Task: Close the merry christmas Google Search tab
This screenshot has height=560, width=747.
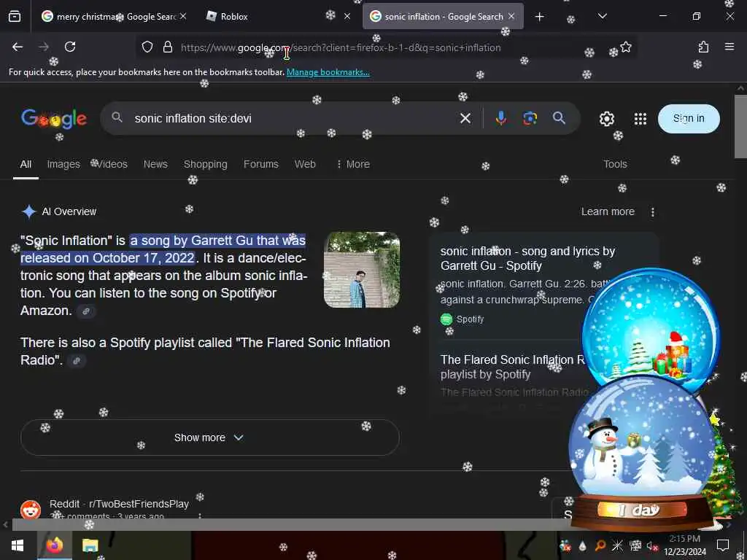Action: 183,16
